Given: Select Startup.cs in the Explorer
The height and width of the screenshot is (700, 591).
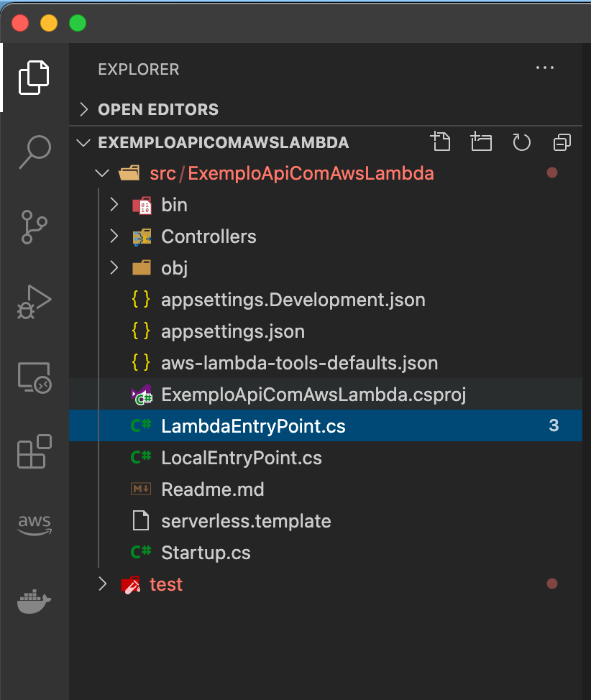Looking at the screenshot, I should (x=205, y=552).
